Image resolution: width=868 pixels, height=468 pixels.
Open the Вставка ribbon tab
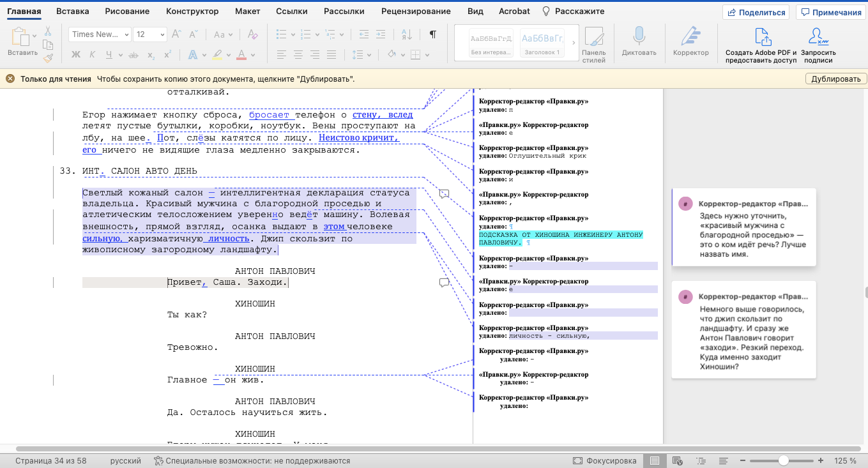73,11
